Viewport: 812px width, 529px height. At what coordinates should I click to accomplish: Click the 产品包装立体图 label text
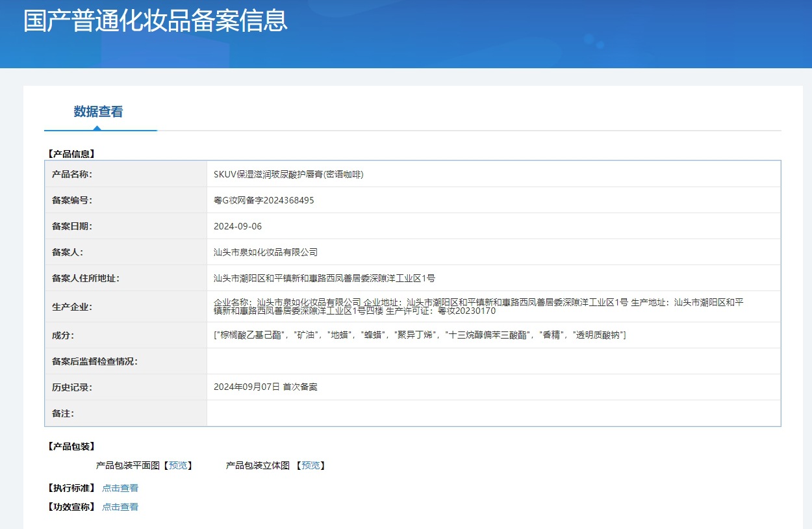click(258, 465)
